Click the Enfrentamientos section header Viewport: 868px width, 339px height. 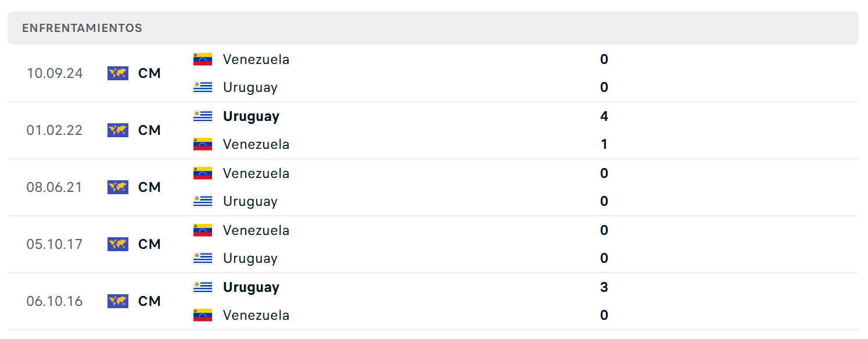(433, 28)
